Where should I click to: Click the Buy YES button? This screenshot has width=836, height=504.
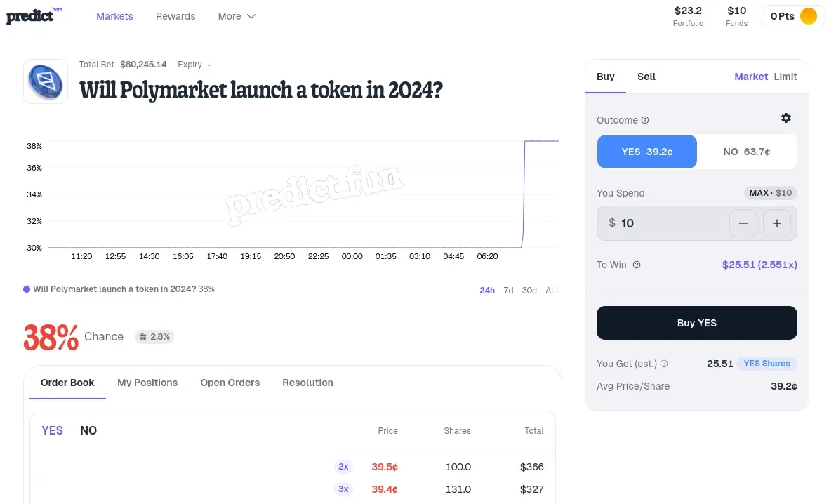pyautogui.click(x=697, y=323)
